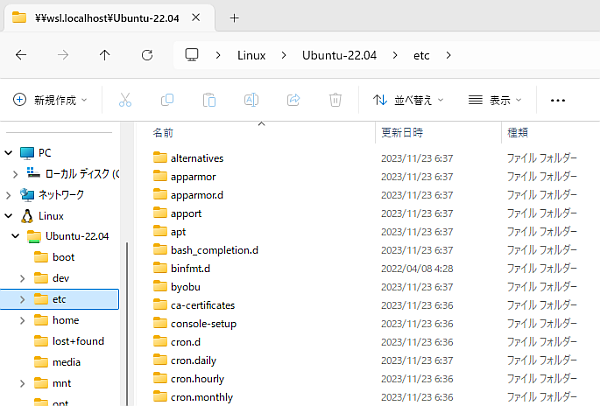Go up one folder level
The height and width of the screenshot is (406, 600).
click(104, 55)
